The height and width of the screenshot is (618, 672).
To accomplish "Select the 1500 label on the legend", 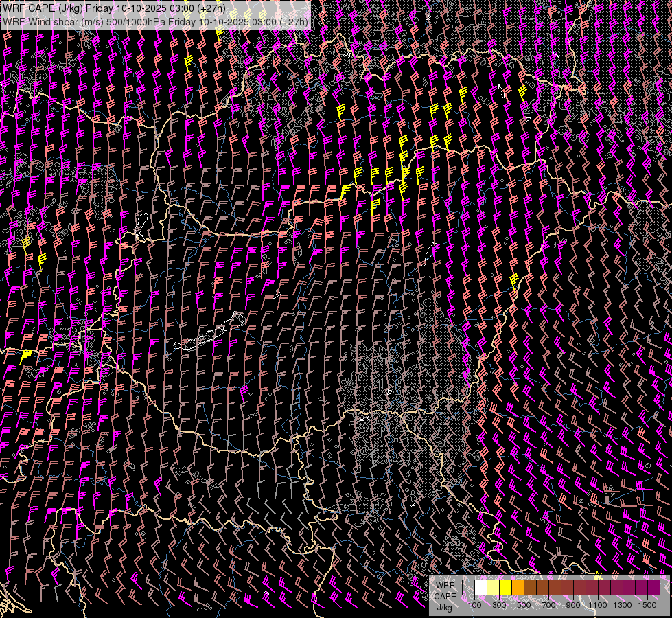I will pyautogui.click(x=647, y=605).
